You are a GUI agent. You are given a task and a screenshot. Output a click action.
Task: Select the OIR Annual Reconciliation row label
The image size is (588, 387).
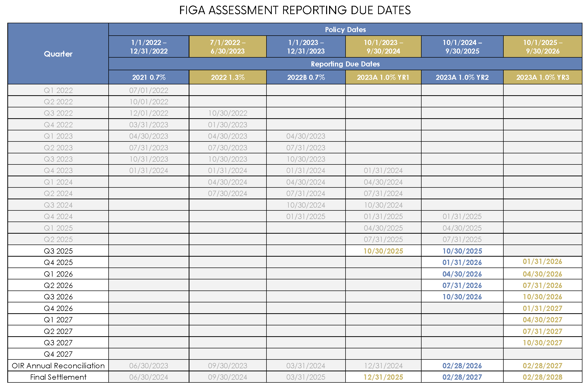point(58,366)
